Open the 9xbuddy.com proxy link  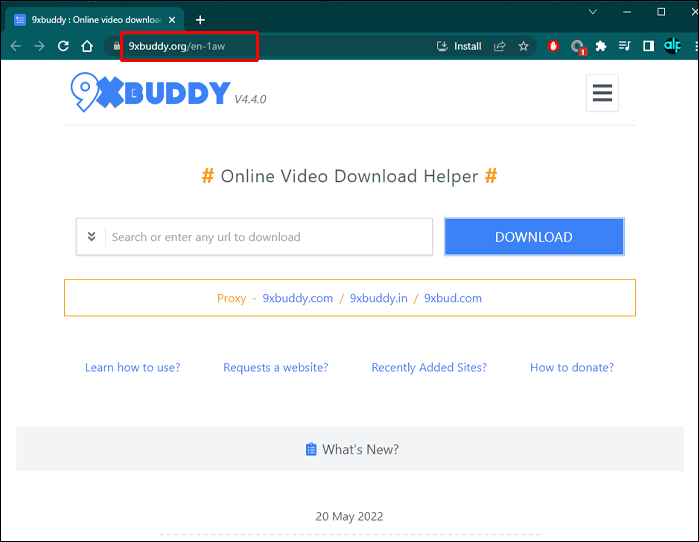[297, 298]
